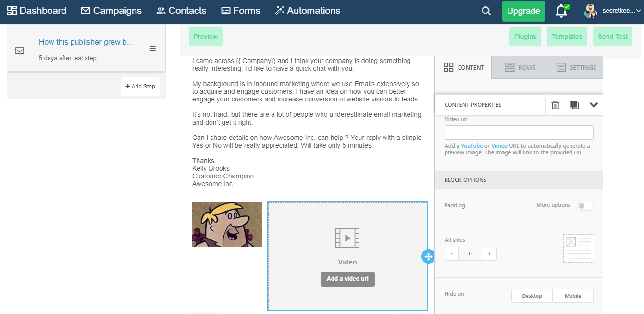Click the Forms icon in navbar

coord(225,11)
